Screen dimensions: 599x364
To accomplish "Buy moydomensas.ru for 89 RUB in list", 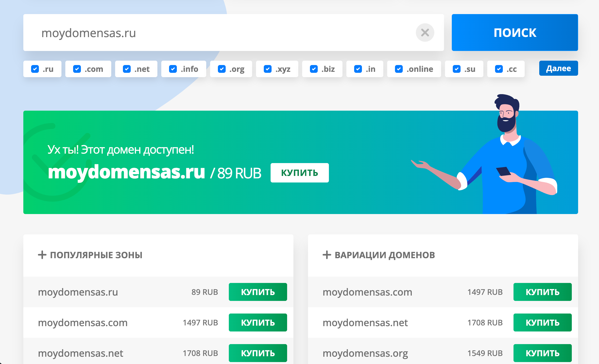I will click(257, 292).
